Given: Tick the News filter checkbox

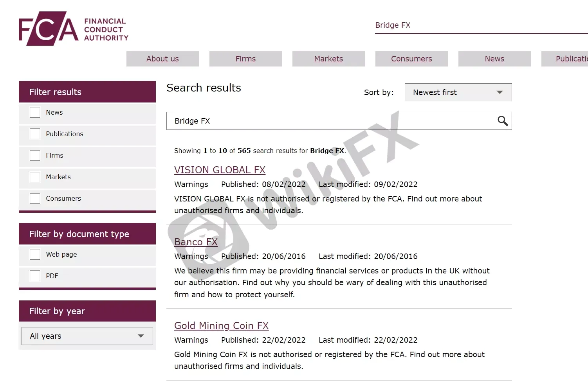Looking at the screenshot, I should coord(35,112).
